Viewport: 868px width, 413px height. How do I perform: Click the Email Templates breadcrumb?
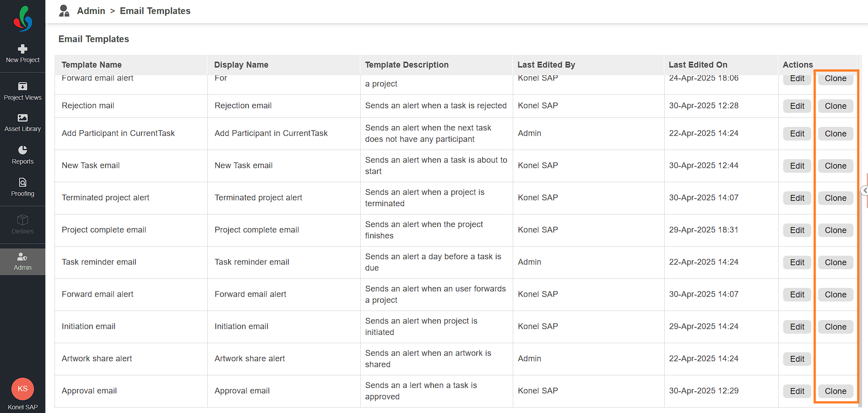[155, 11]
